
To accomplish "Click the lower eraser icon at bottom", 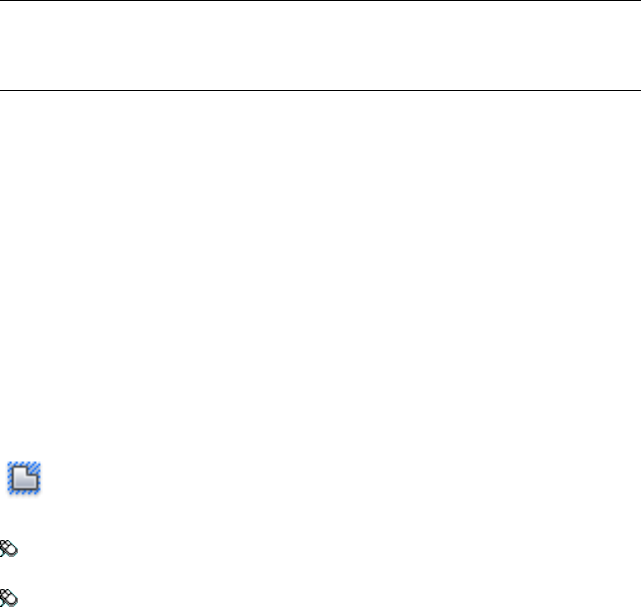I will click(9, 598).
